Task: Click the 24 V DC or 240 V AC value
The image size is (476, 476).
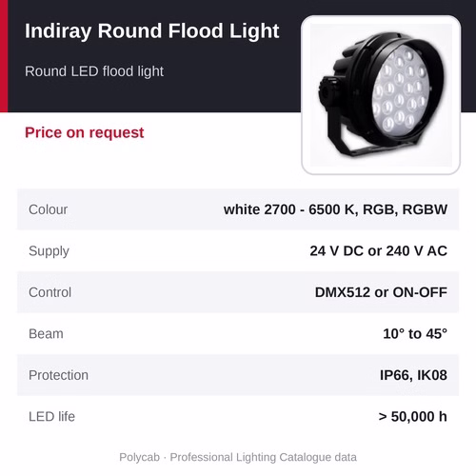Action: tap(379, 251)
